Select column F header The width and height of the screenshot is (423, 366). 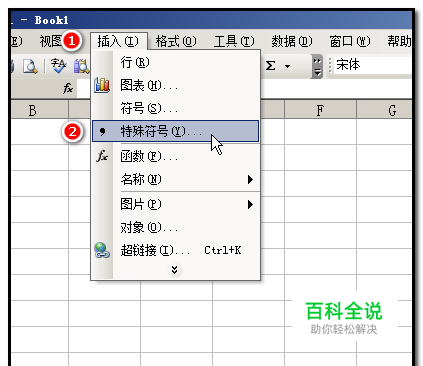320,110
